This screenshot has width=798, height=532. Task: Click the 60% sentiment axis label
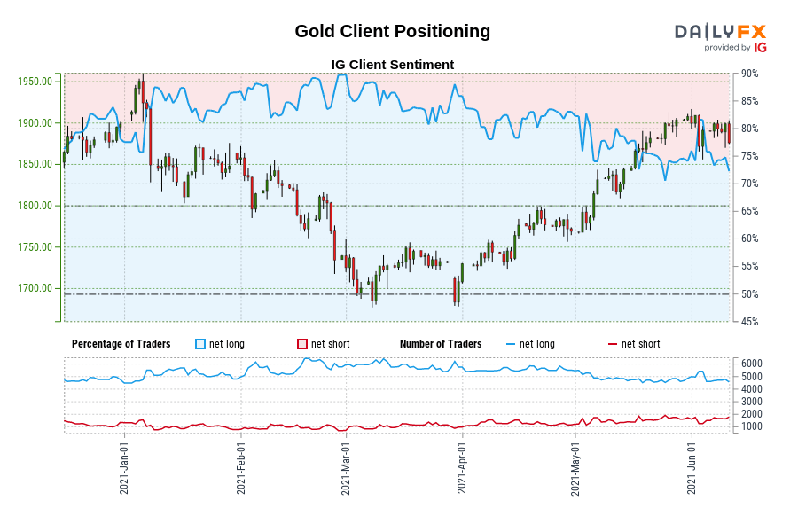point(749,239)
